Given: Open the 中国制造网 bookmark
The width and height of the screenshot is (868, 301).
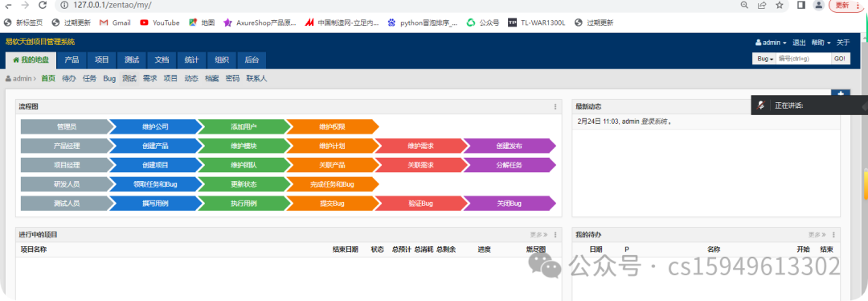Looking at the screenshot, I should pos(342,23).
